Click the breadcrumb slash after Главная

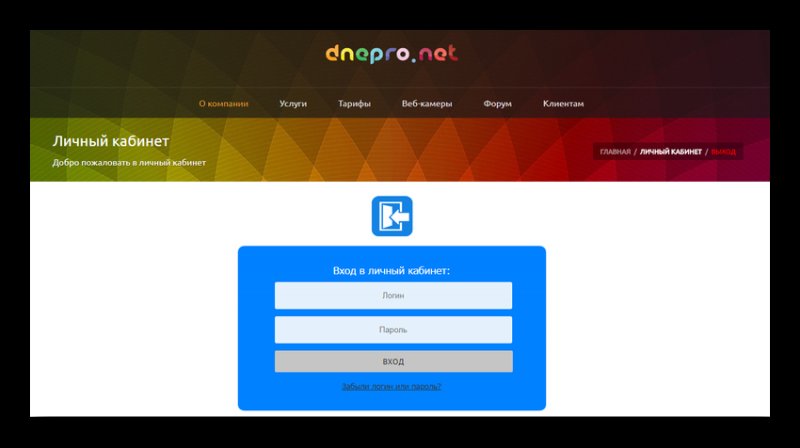[x=635, y=152]
